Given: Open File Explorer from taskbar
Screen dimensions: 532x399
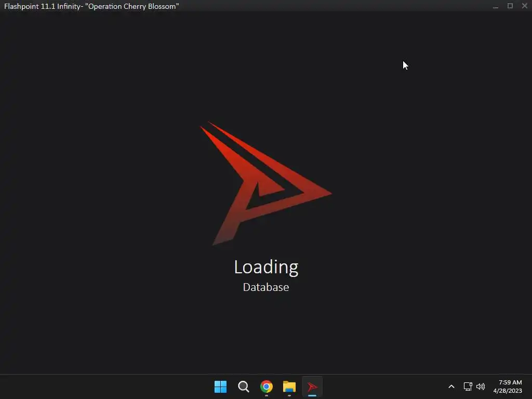Looking at the screenshot, I should click(x=289, y=387).
